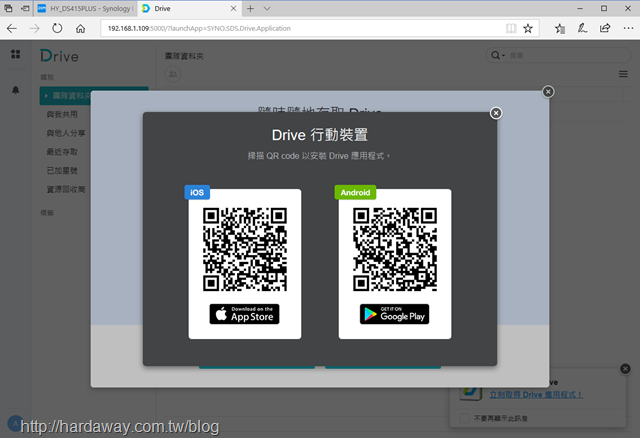Close the Drive mobile device QR dialog
The width and height of the screenshot is (640, 438).
[496, 113]
